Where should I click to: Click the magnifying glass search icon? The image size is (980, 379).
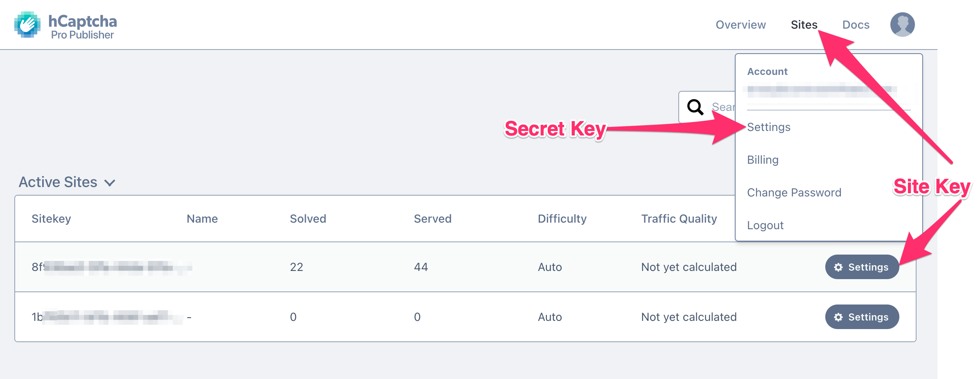click(695, 107)
